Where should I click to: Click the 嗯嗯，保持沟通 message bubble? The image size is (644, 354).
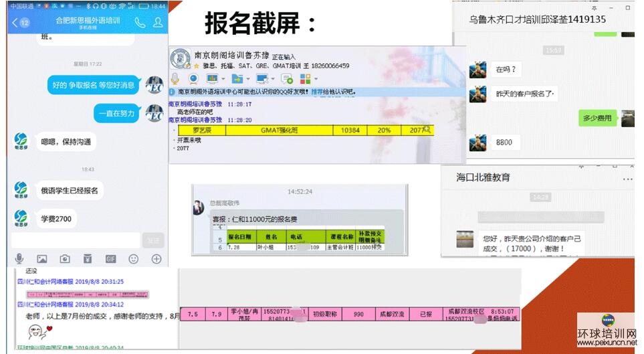click(x=66, y=142)
